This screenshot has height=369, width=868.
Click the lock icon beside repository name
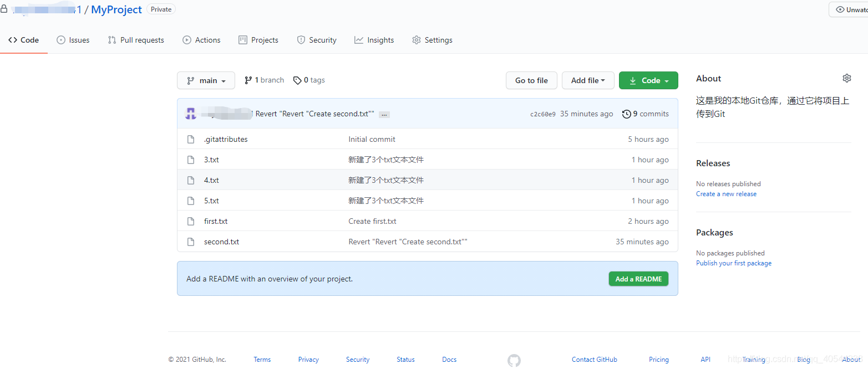click(4, 9)
